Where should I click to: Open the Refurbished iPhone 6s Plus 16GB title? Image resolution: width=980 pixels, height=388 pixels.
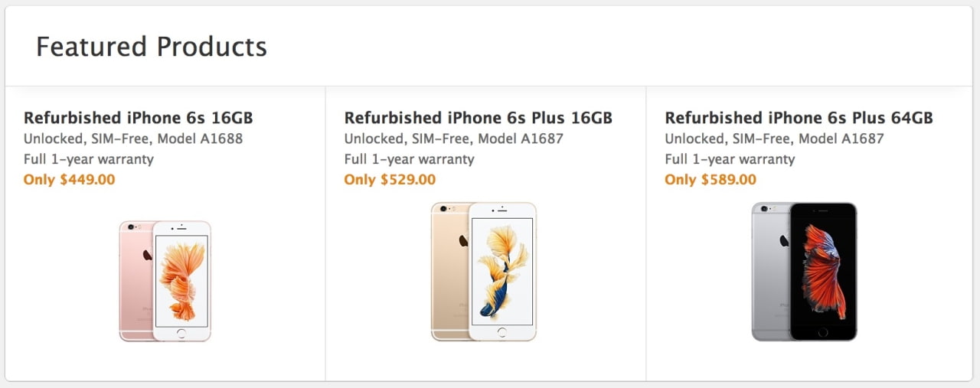(x=478, y=118)
